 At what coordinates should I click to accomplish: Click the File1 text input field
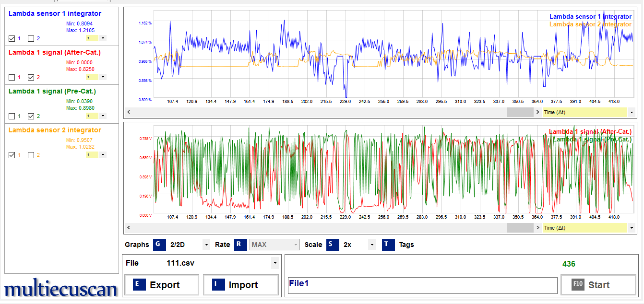(422, 285)
